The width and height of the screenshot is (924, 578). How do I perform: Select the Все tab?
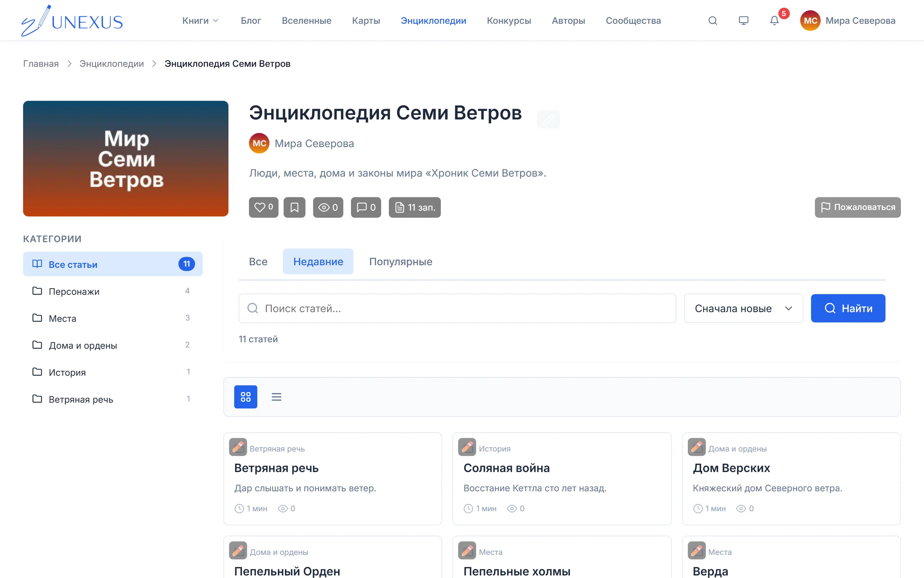[x=258, y=262]
